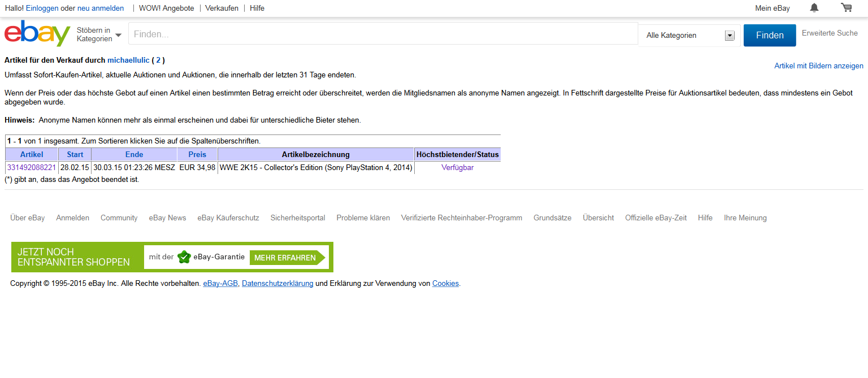Open seller michaellulic profile link

(128, 60)
